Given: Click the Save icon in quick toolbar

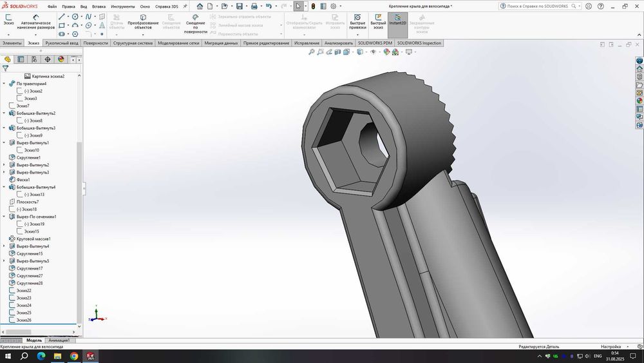Looking at the screenshot, I should coord(240,6).
